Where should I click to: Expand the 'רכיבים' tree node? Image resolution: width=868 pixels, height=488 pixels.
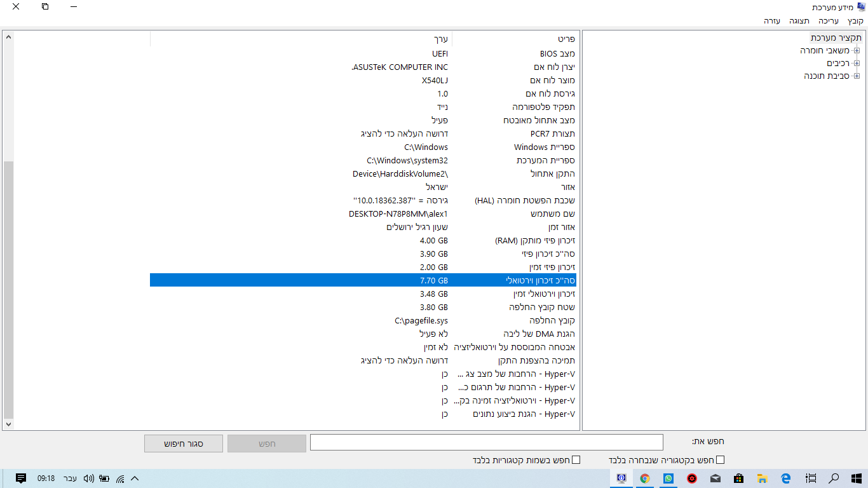tap(857, 63)
